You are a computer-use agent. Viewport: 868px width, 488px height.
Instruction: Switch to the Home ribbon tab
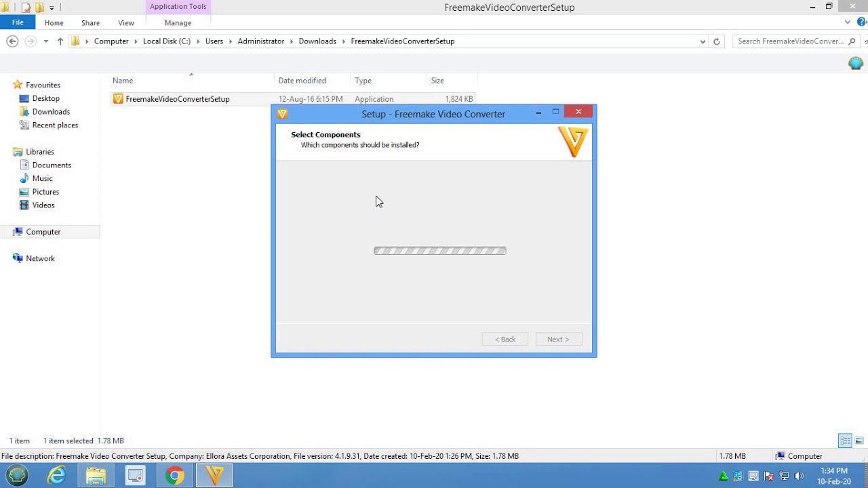point(54,23)
